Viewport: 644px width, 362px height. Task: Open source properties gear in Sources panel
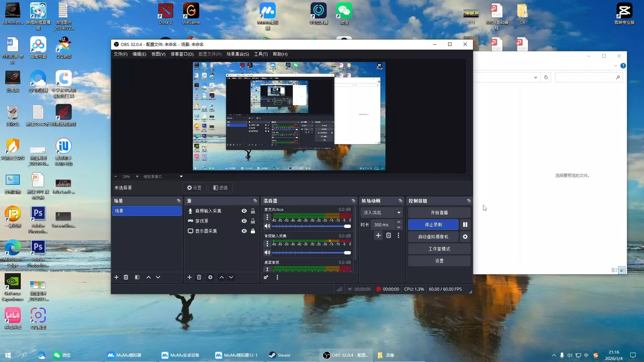[210, 277]
